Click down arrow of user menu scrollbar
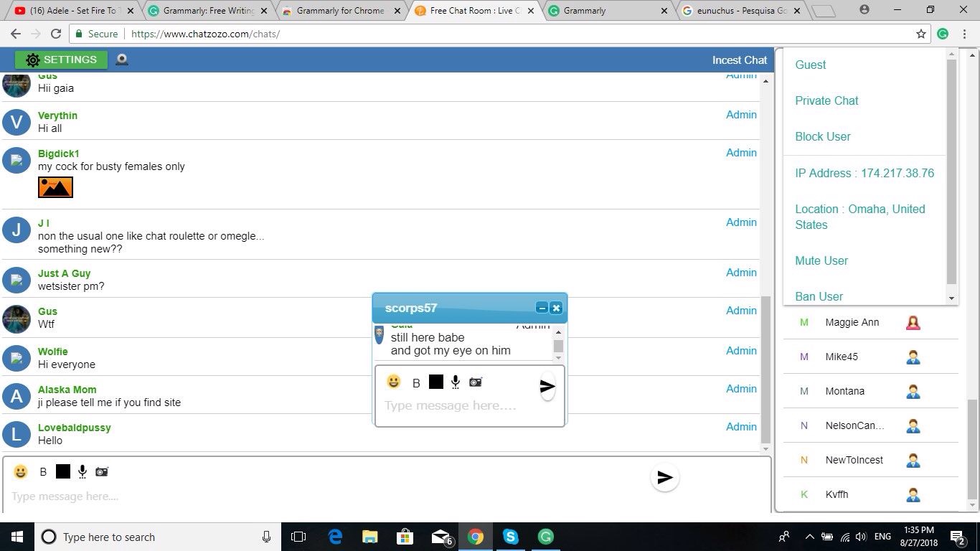980x551 pixels. [x=952, y=298]
